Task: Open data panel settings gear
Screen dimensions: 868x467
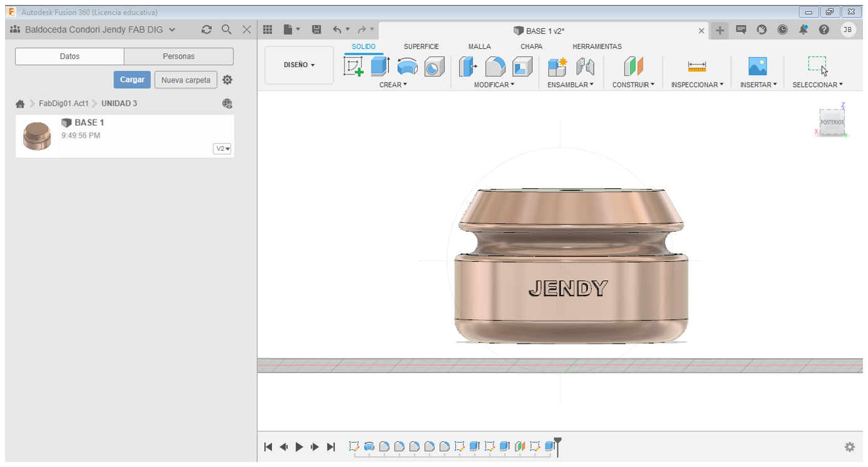Action: [x=227, y=80]
